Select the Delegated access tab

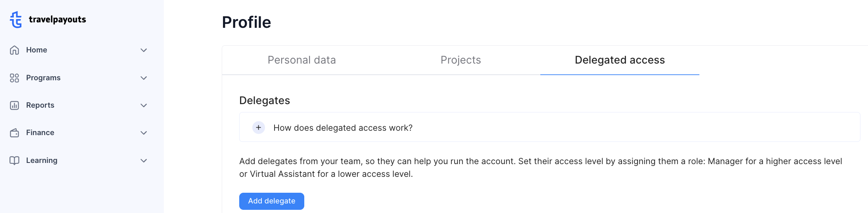point(620,60)
